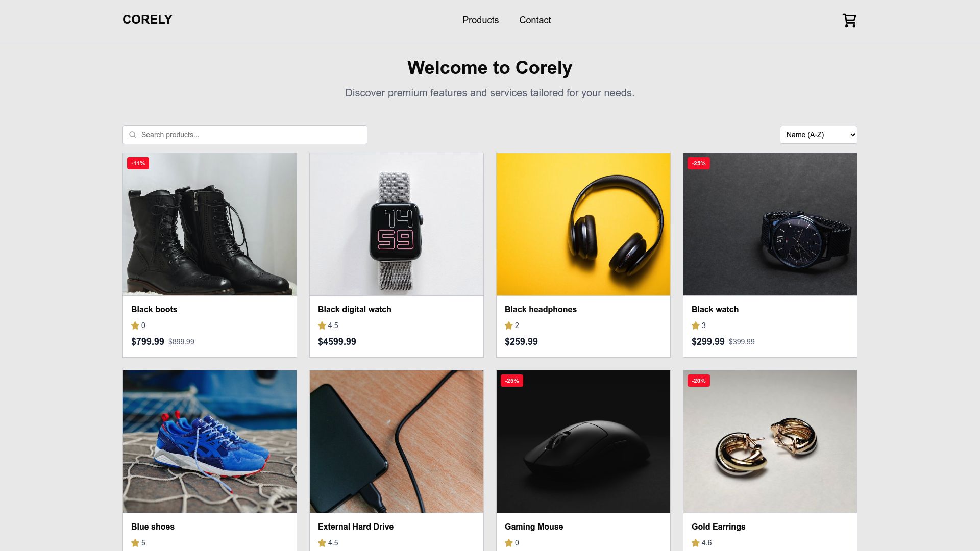Open the Name (A-Z) sort dropdown
Image resolution: width=980 pixels, height=551 pixels.
coord(819,135)
